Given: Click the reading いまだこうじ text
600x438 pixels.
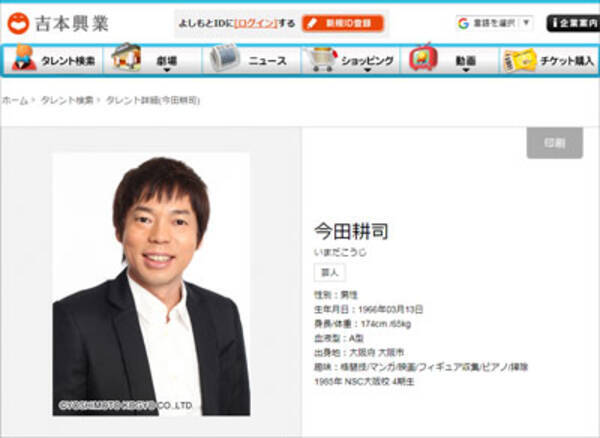Looking at the screenshot, I should click(340, 252).
